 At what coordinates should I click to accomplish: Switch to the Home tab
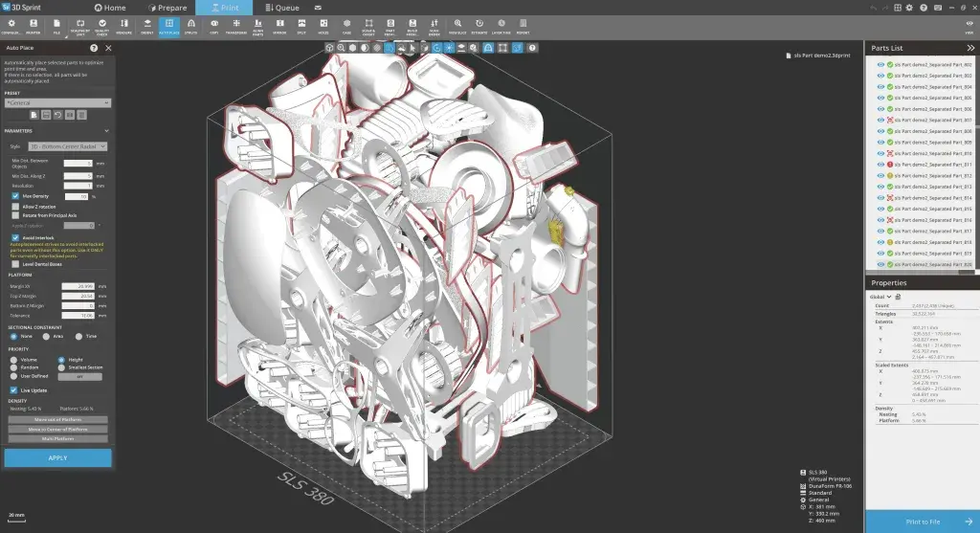109,8
